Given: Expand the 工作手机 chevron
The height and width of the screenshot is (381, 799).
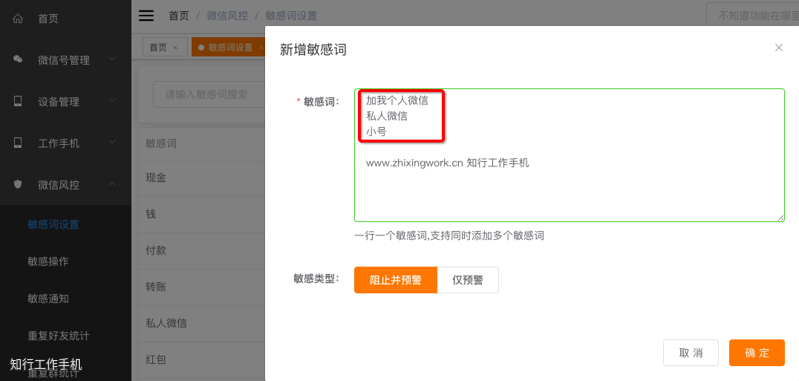Looking at the screenshot, I should click(x=112, y=143).
